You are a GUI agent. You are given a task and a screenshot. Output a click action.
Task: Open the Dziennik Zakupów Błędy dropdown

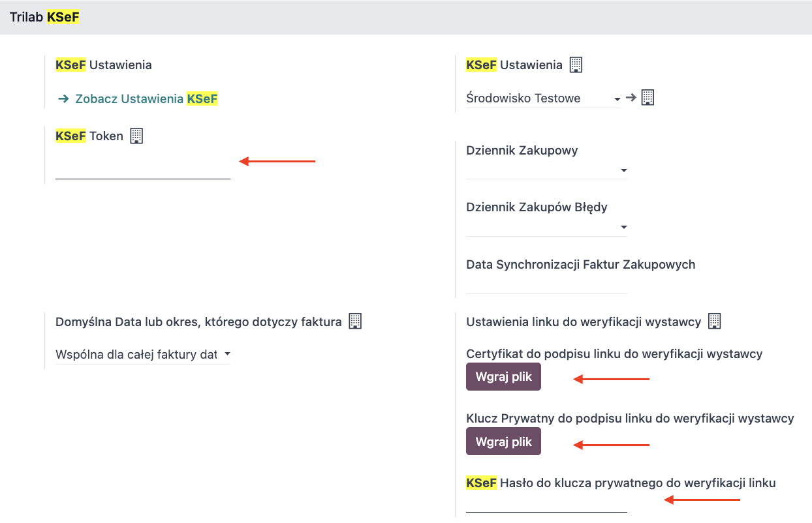click(546, 227)
